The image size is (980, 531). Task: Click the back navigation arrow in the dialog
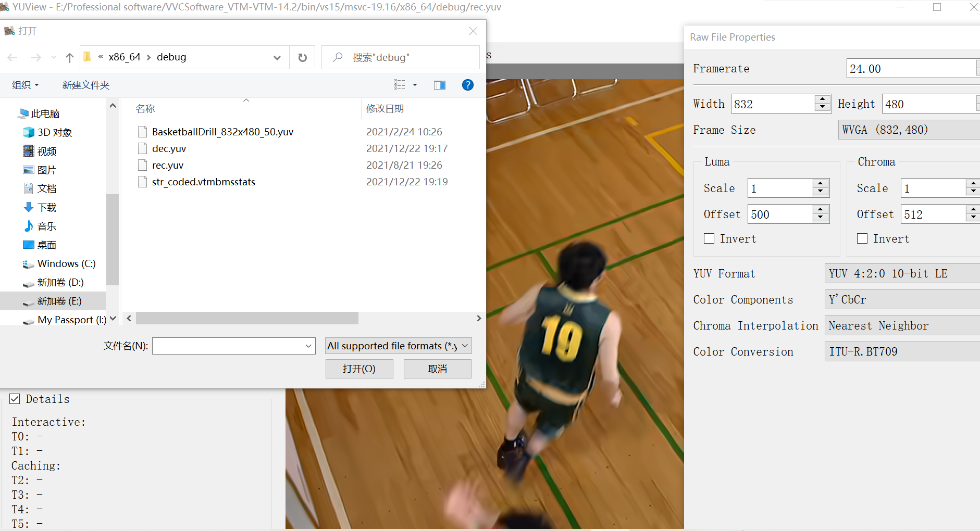pos(13,57)
